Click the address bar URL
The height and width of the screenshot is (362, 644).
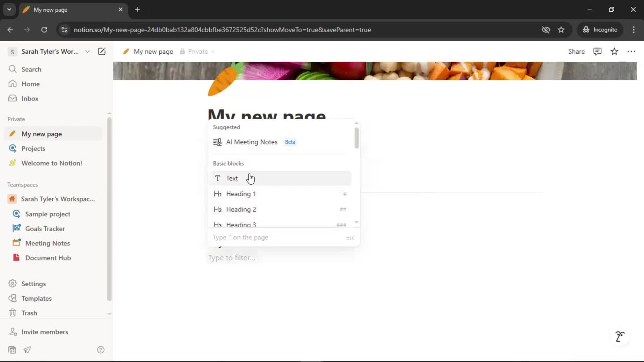point(222,29)
